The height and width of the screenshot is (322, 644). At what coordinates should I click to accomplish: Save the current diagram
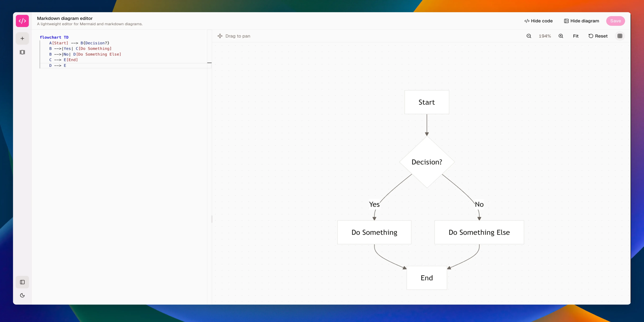[615, 21]
